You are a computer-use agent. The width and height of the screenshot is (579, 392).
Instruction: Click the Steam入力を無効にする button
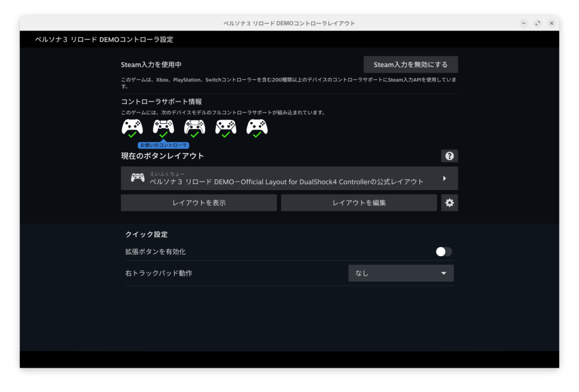coord(411,64)
